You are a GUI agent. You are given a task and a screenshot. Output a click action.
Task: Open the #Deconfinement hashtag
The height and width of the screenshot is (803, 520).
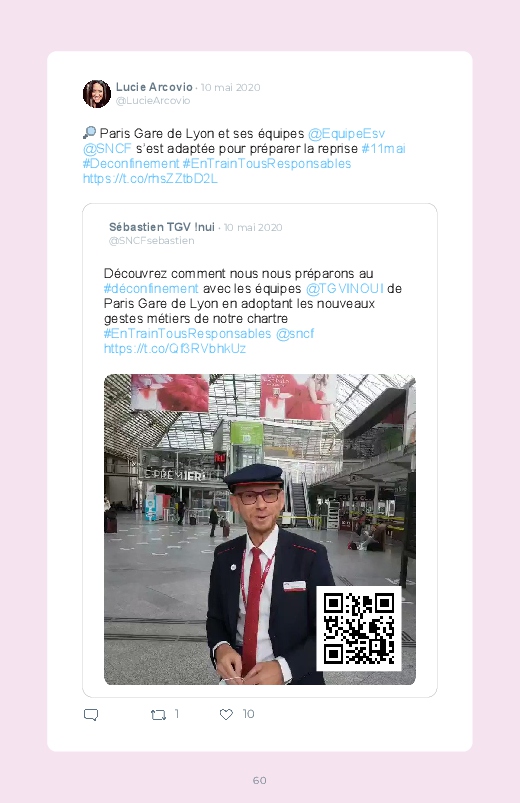(x=131, y=163)
